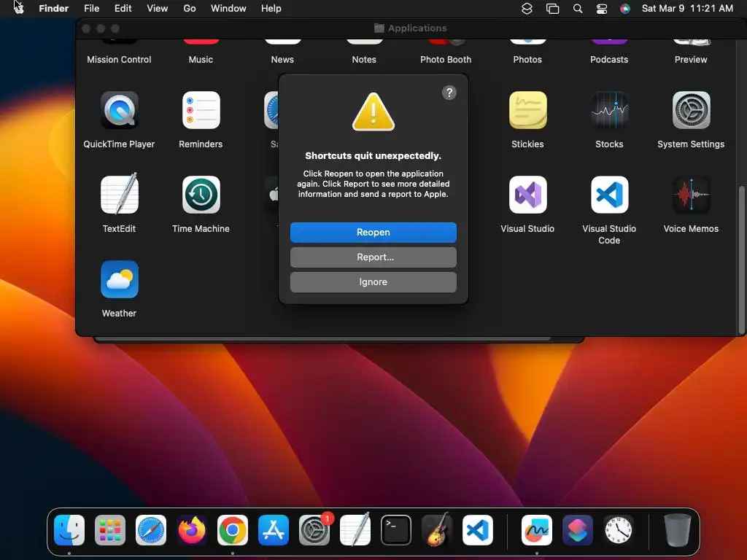The height and width of the screenshot is (560, 747).
Task: Open the Apple menu
Action: pos(18,8)
